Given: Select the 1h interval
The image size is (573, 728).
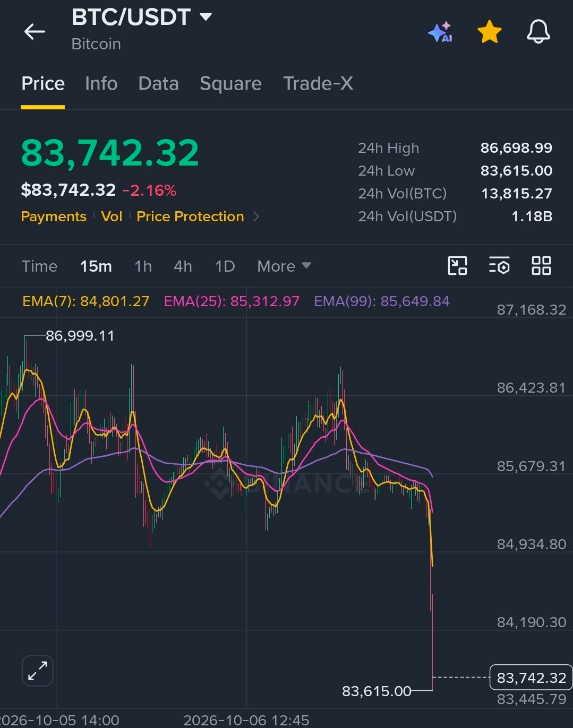Looking at the screenshot, I should pyautogui.click(x=143, y=266).
